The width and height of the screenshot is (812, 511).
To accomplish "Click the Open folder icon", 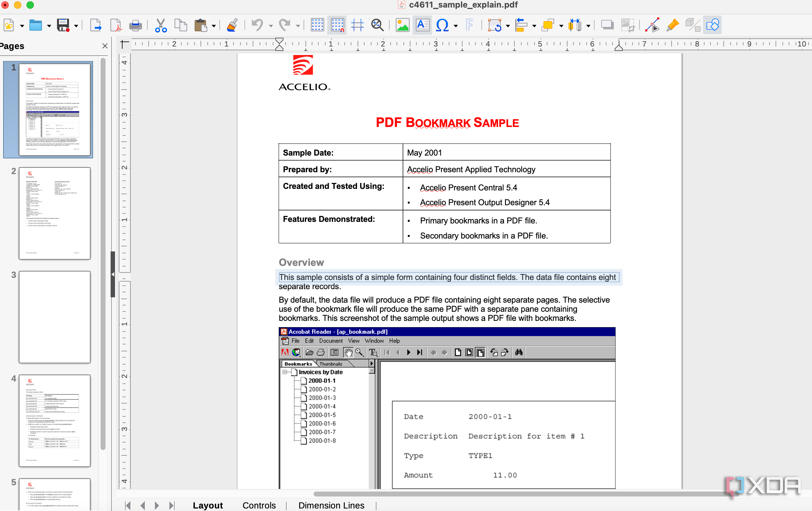I will click(x=36, y=25).
